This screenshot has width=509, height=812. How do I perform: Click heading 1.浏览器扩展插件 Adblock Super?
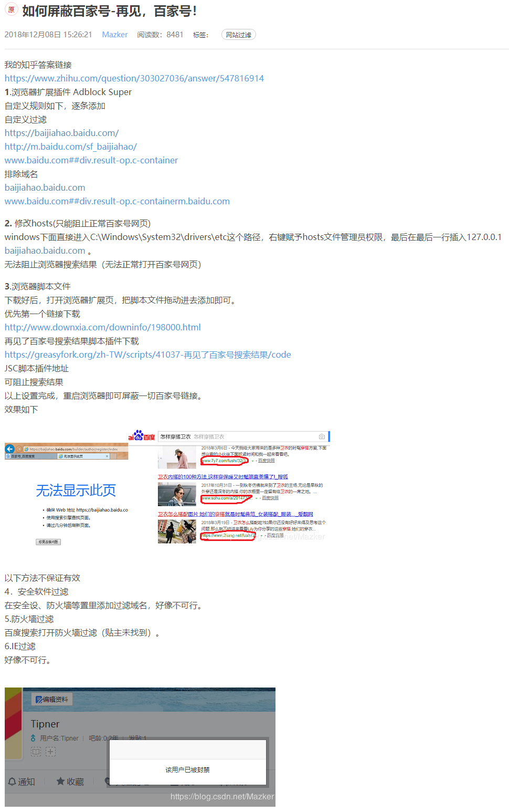coord(68,92)
